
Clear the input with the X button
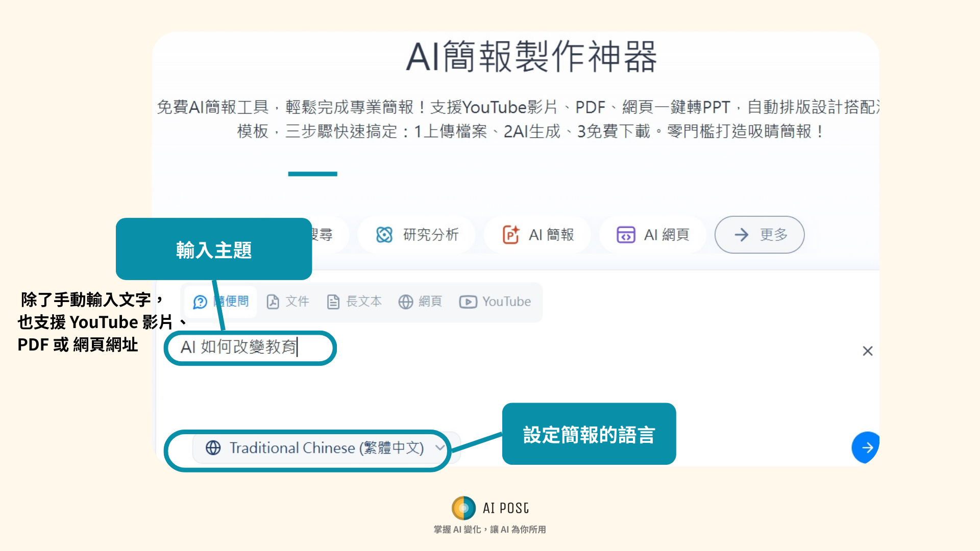click(x=867, y=351)
